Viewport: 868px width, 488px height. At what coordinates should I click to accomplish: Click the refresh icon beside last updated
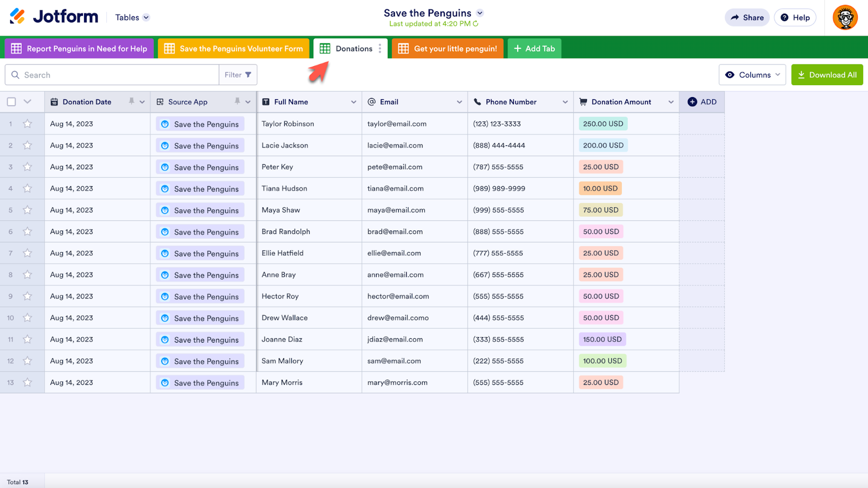coord(476,24)
